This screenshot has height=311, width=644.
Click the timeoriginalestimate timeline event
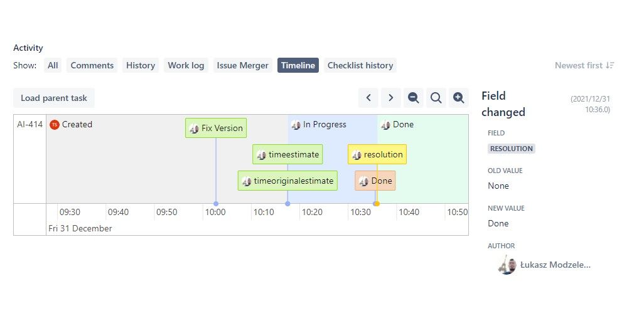[x=287, y=181]
